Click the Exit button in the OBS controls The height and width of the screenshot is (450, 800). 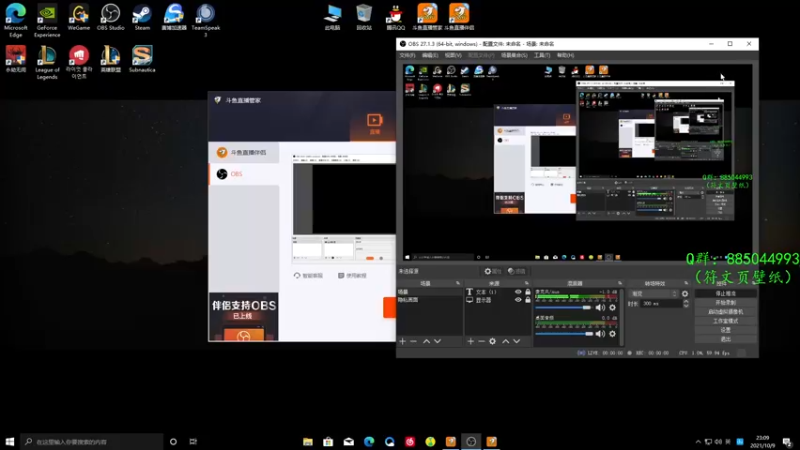[x=726, y=339]
